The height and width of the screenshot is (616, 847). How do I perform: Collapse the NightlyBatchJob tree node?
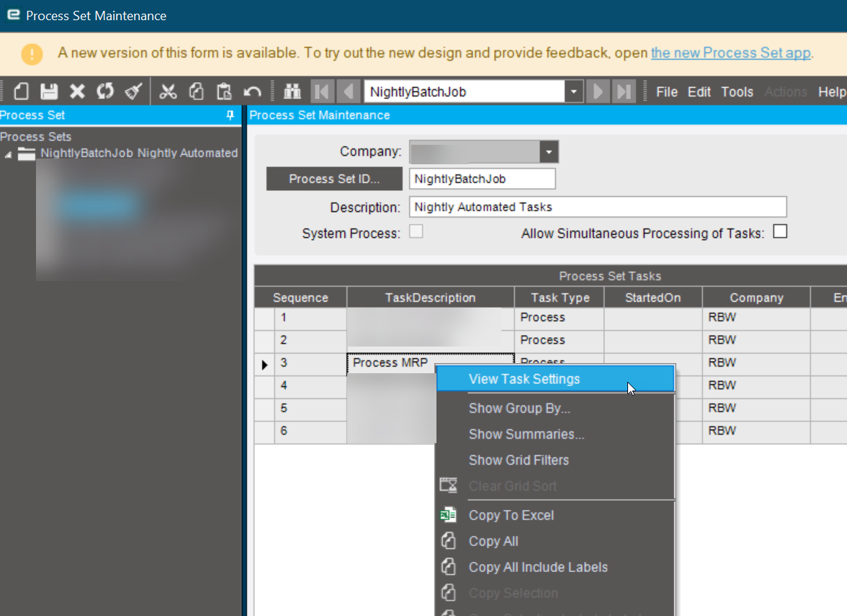click(x=8, y=154)
